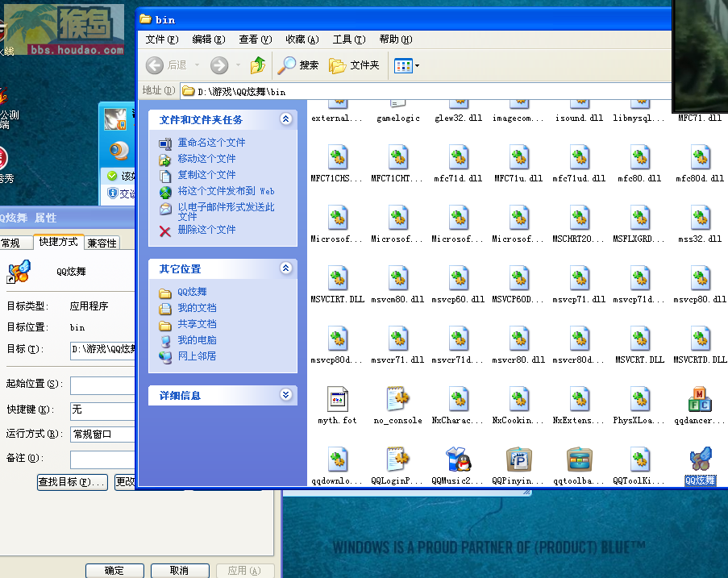Select the MSVCRT.DLL file icon
Viewport: 728px width, 578px height.
pyautogui.click(x=639, y=339)
